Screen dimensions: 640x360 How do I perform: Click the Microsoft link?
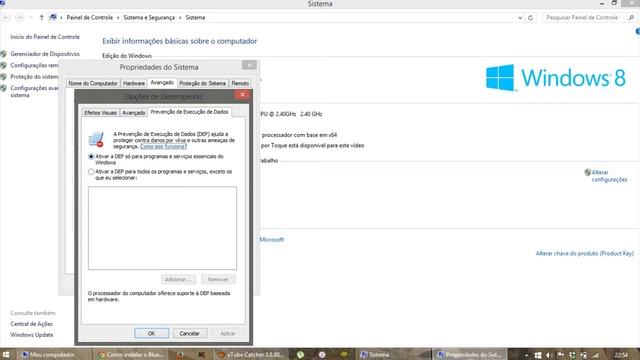[x=272, y=240]
